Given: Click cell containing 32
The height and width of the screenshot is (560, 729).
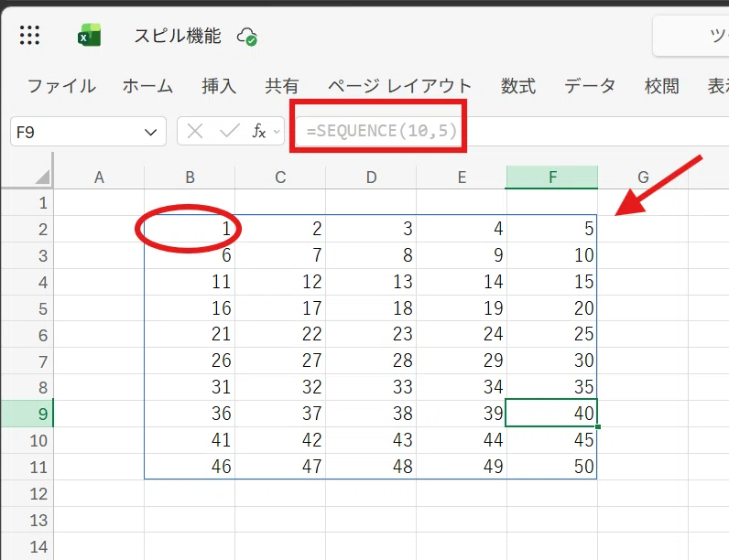Looking at the screenshot, I should point(280,387).
